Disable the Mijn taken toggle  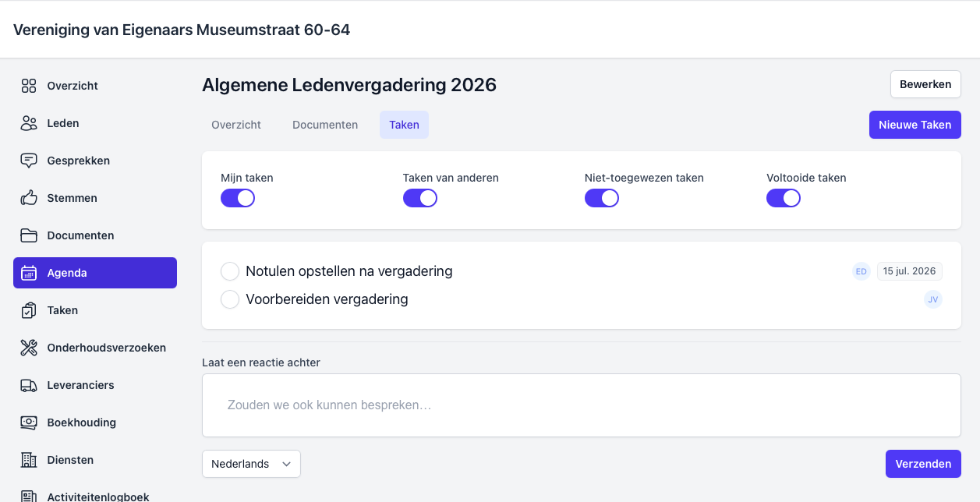[x=238, y=198]
